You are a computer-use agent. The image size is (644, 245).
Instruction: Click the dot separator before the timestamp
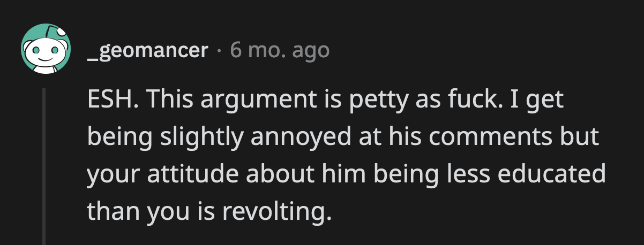pyautogui.click(x=219, y=51)
